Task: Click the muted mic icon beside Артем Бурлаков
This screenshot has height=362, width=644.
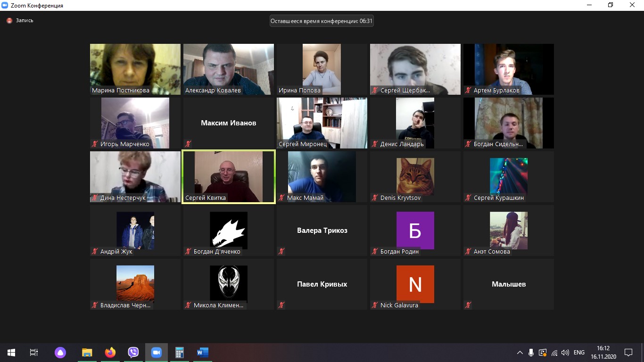Action: coord(469,90)
